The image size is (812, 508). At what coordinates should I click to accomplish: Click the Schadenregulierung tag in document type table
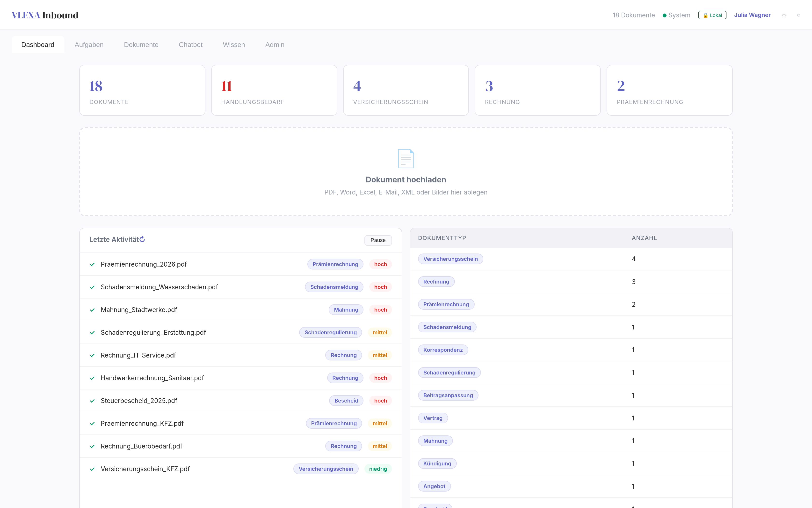click(449, 373)
